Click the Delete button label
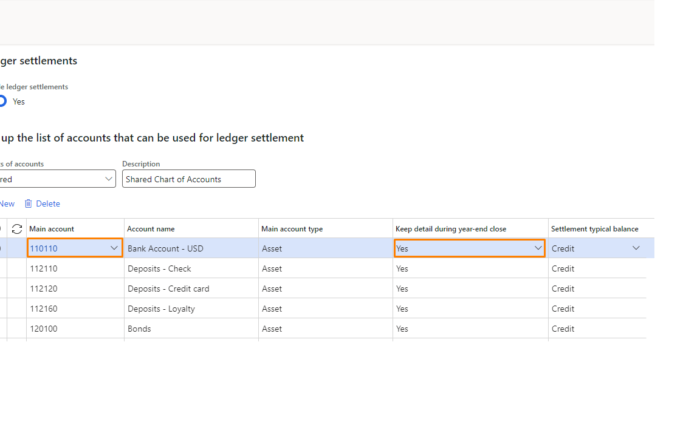The height and width of the screenshot is (441, 700). (x=48, y=204)
